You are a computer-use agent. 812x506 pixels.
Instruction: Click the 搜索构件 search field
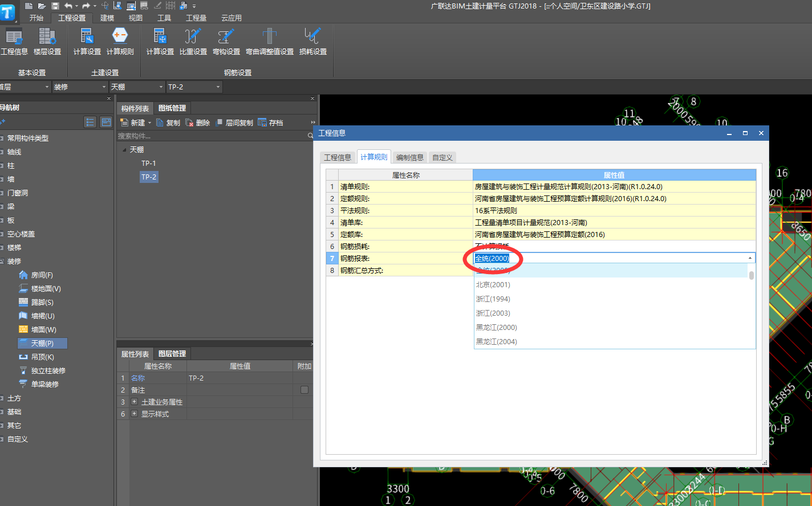point(212,136)
